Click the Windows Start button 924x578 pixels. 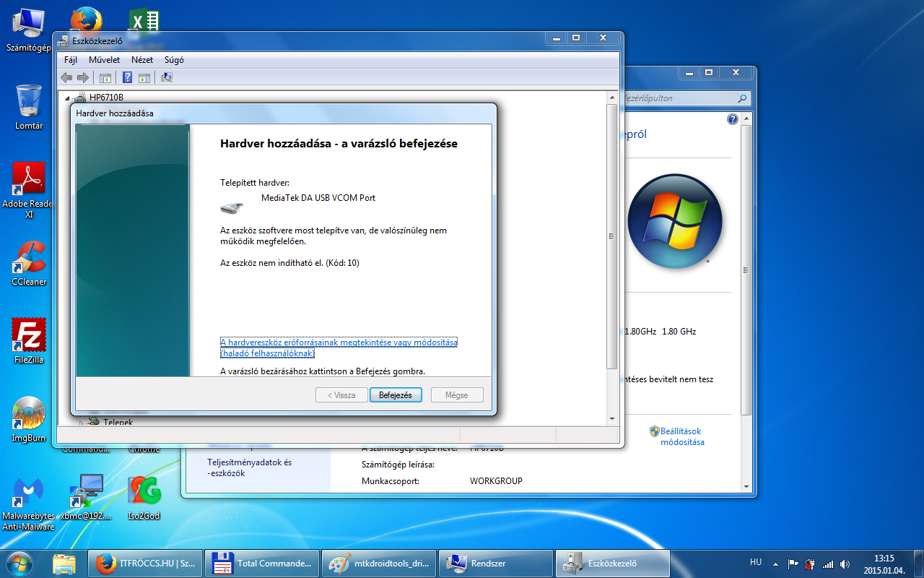pos(19,562)
